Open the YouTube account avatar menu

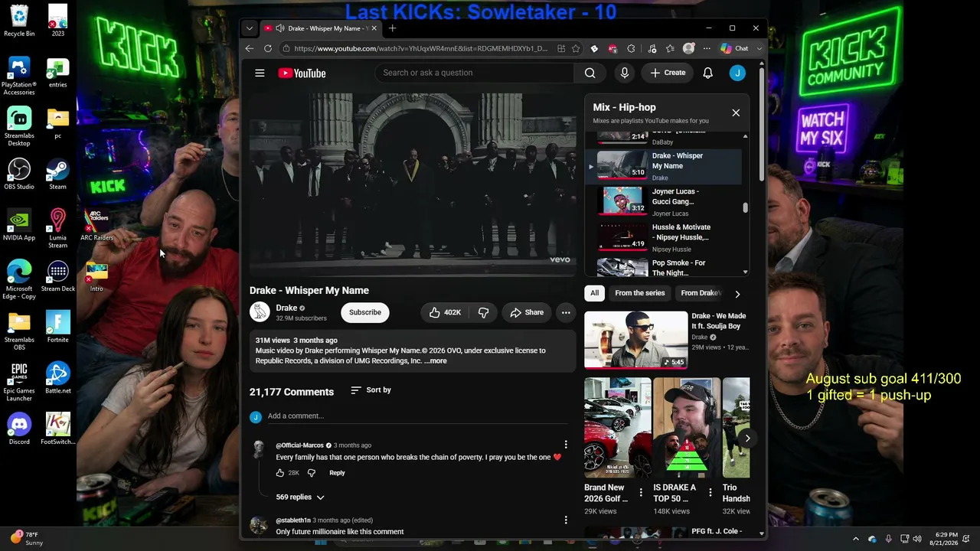737,73
